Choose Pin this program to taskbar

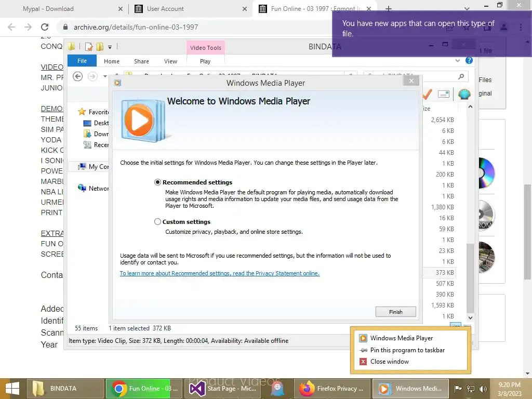[407, 350]
